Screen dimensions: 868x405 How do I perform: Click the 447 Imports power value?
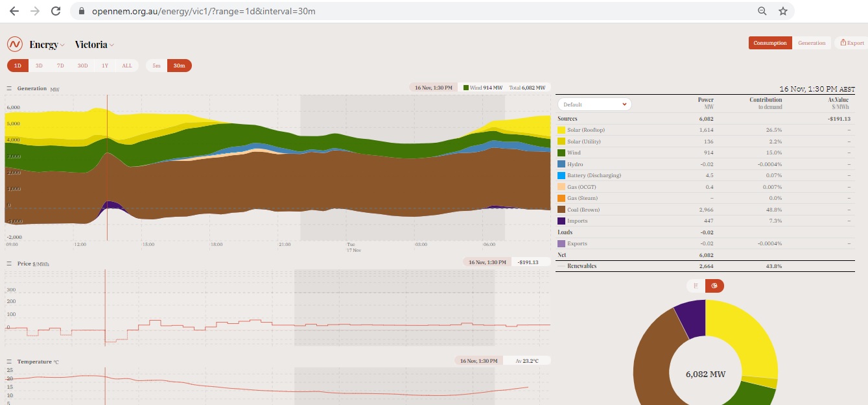709,221
